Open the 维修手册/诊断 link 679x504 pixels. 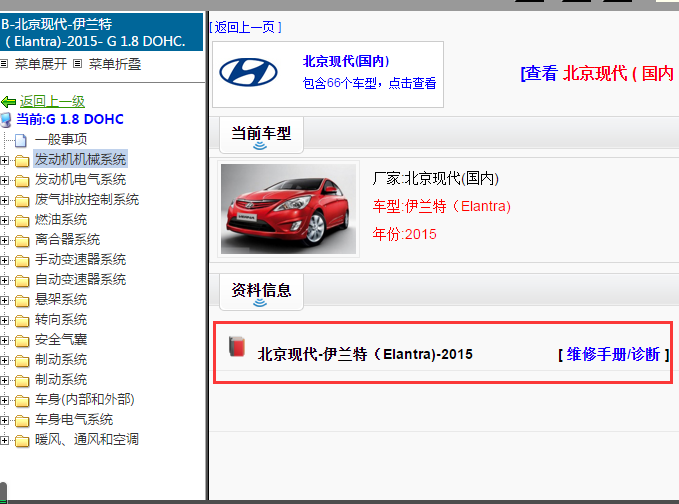pos(614,354)
